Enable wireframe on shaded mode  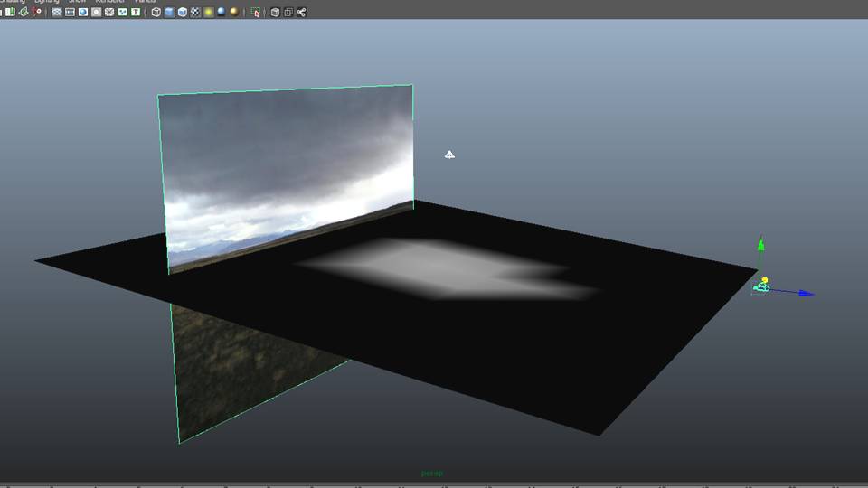click(x=182, y=12)
